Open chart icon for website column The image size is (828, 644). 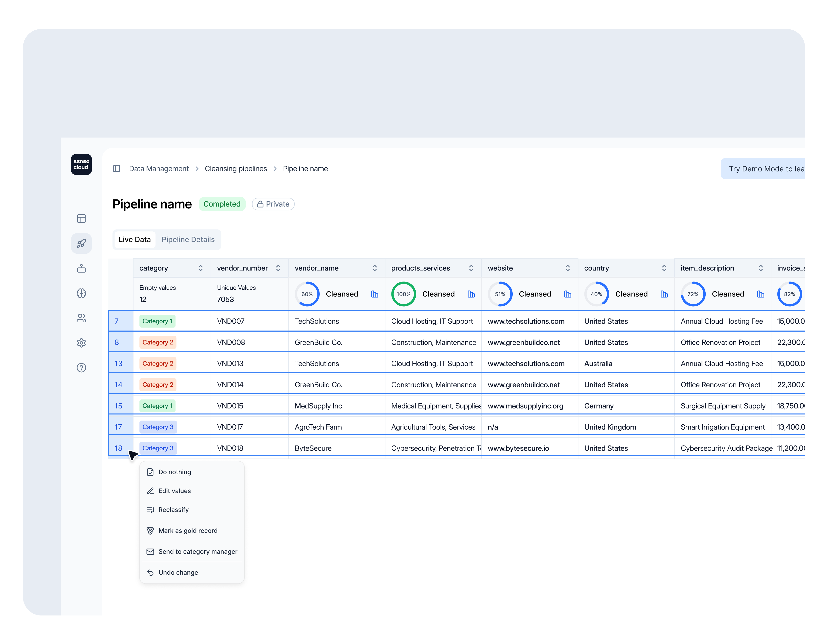click(x=568, y=294)
